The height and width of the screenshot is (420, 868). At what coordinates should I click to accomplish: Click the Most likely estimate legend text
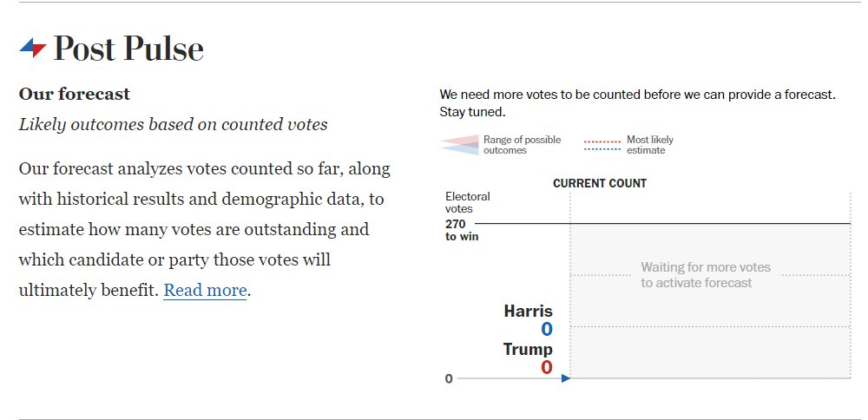[x=650, y=145]
